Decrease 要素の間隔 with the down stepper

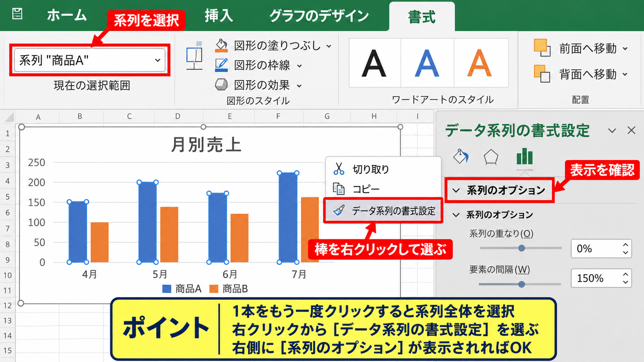(626, 282)
